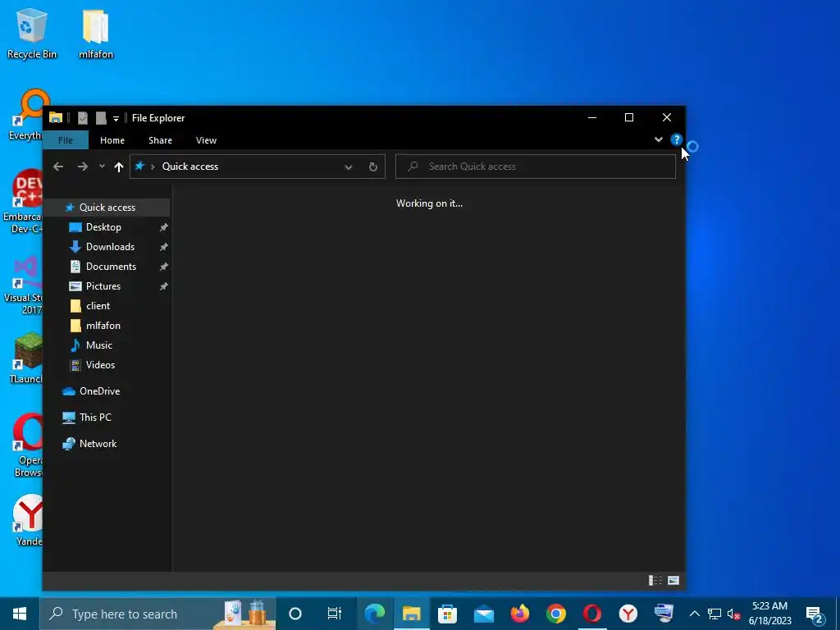Click the taskbar search box

click(x=157, y=614)
